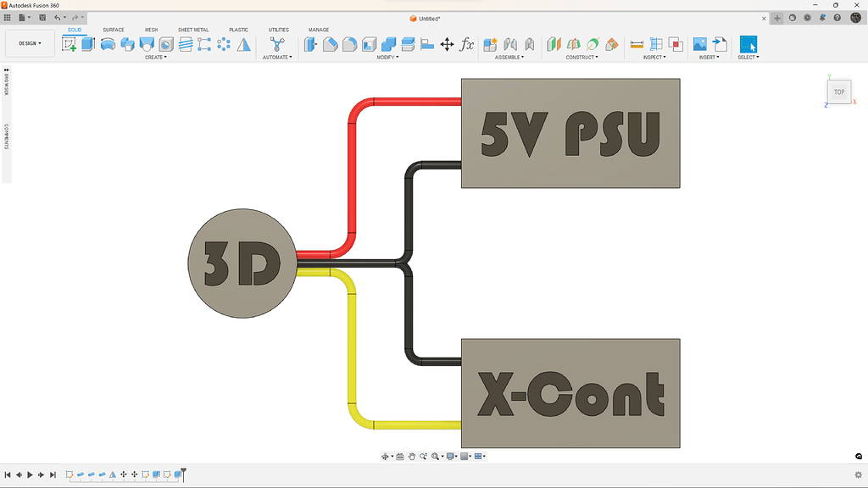Activate the Press Pull tool
Image resolution: width=868 pixels, height=488 pixels.
[310, 44]
